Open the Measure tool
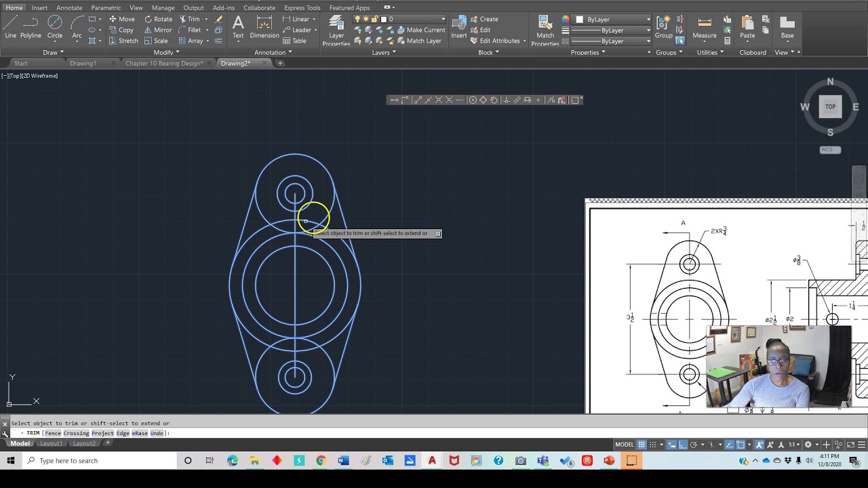This screenshot has height=488, width=868. [705, 27]
